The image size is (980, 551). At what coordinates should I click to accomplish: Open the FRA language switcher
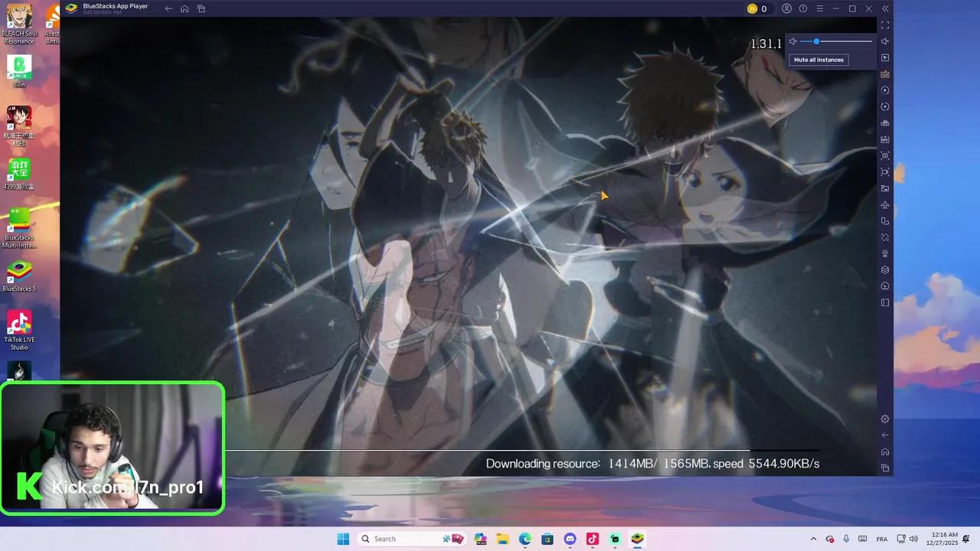[x=882, y=539]
